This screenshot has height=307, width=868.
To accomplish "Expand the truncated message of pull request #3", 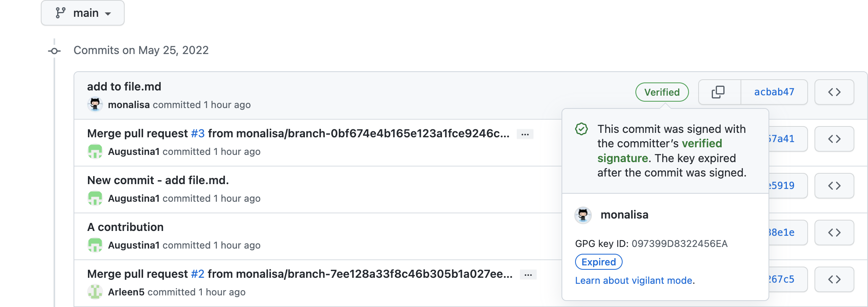I will (x=525, y=134).
